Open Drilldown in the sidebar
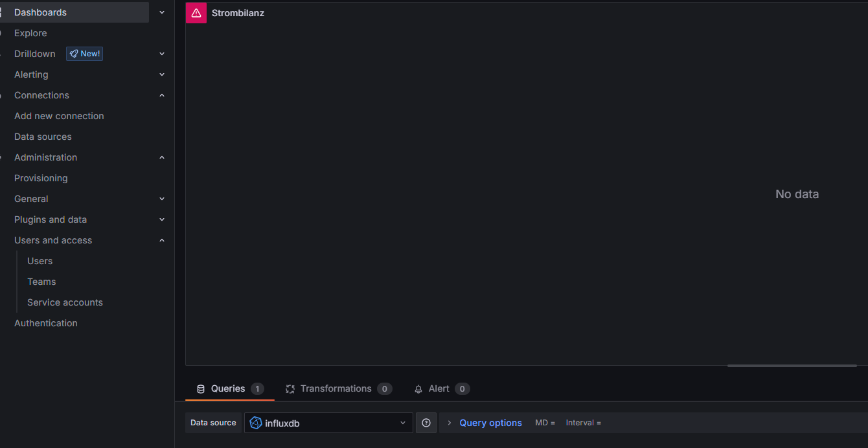Viewport: 868px width, 448px height. [x=35, y=54]
